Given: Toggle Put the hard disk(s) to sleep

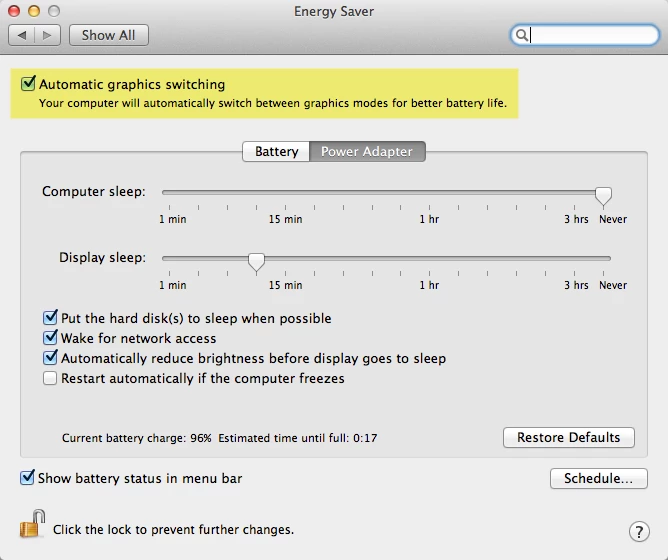Looking at the screenshot, I should point(50,318).
